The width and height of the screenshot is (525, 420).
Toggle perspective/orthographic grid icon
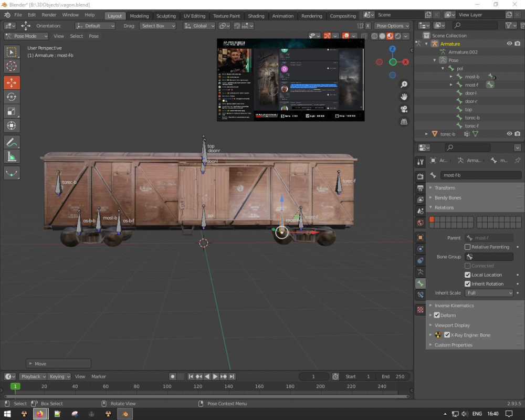[404, 122]
